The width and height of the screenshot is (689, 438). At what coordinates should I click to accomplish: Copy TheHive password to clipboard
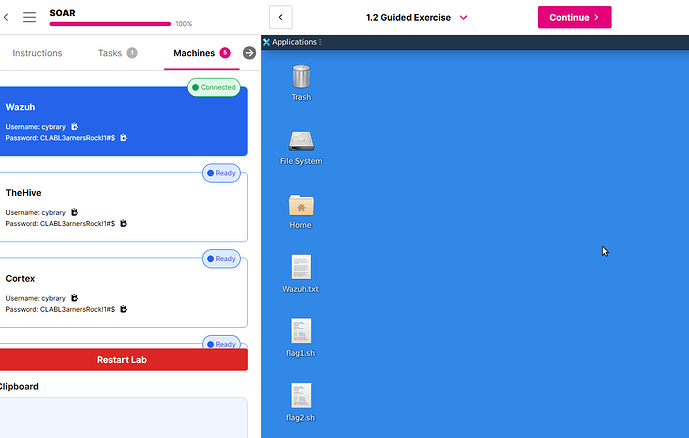(123, 223)
